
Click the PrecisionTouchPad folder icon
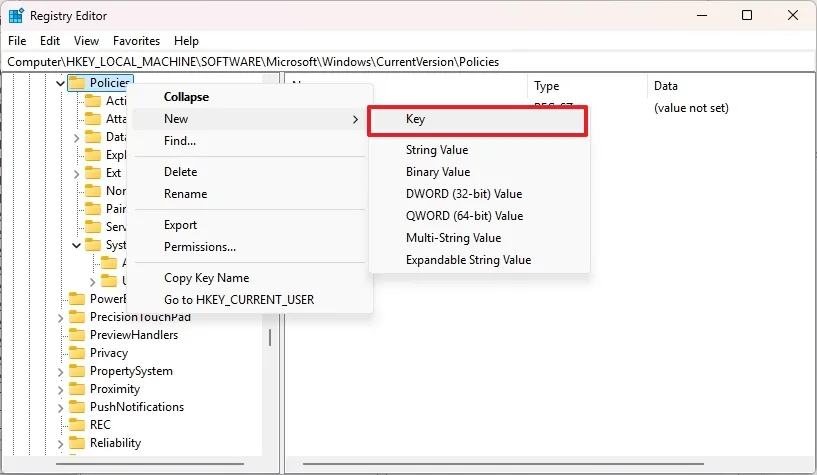click(77, 317)
